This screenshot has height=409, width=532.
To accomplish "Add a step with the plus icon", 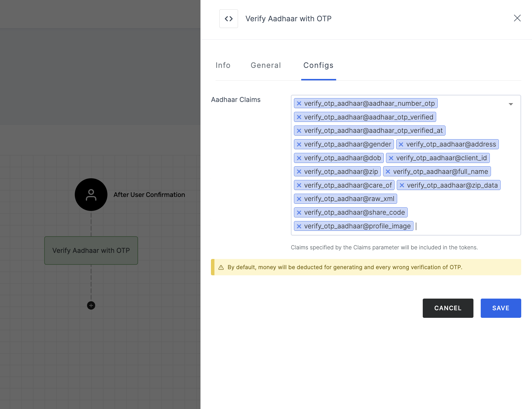I will pos(91,305).
